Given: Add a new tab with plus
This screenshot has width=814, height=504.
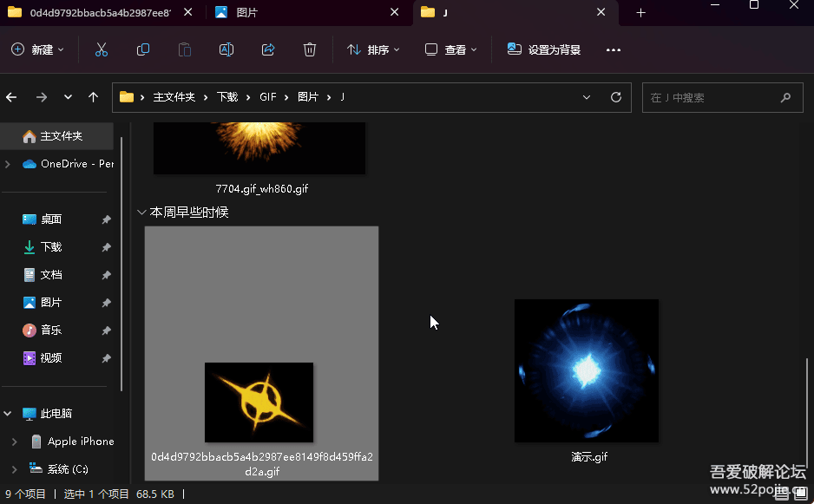Looking at the screenshot, I should (641, 12).
